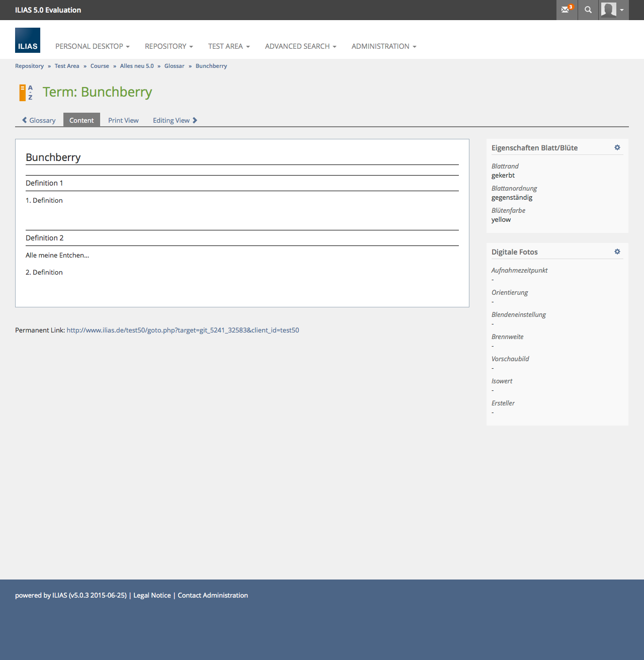
Task: Select the Content tab
Action: pos(82,120)
